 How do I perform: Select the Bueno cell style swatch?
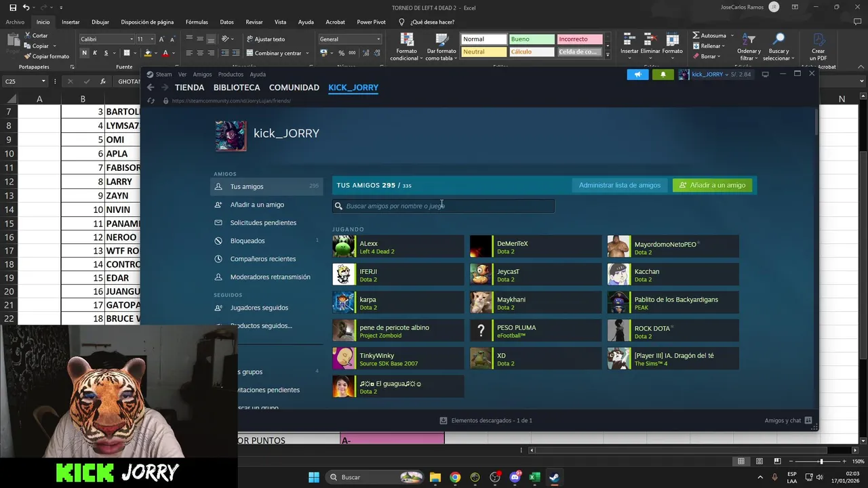point(532,39)
